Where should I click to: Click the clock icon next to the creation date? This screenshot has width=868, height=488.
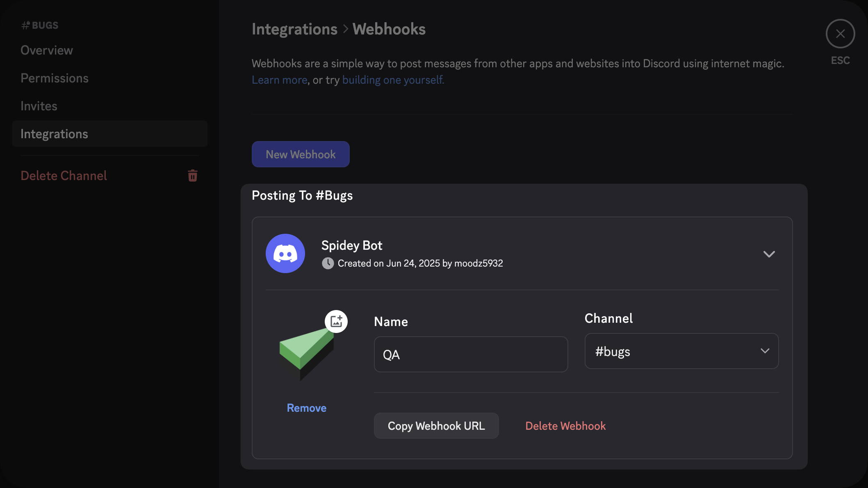point(328,263)
